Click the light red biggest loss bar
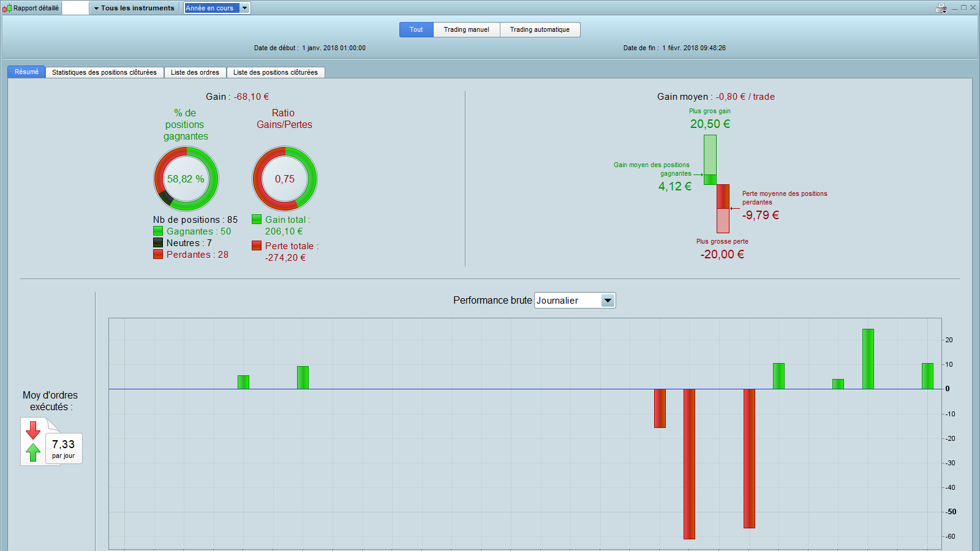 723,221
